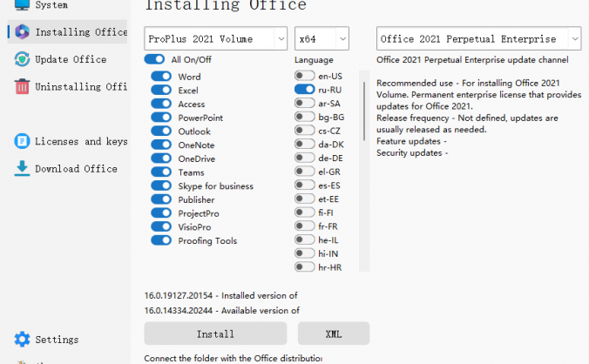Viewport: 589px width, 364px height.
Task: Open the ProPlus 2021 Volume dropdown
Action: [x=215, y=38]
